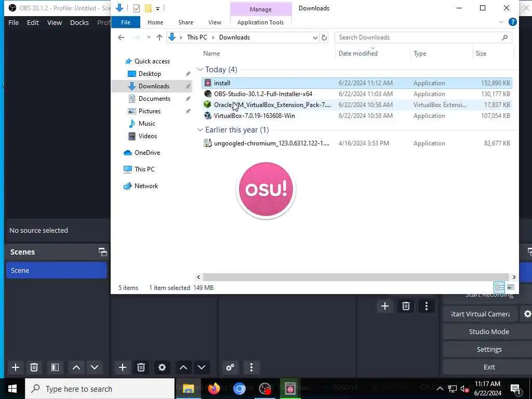Delete scene transition with trash icon
This screenshot has width=532, height=399.
click(406, 306)
